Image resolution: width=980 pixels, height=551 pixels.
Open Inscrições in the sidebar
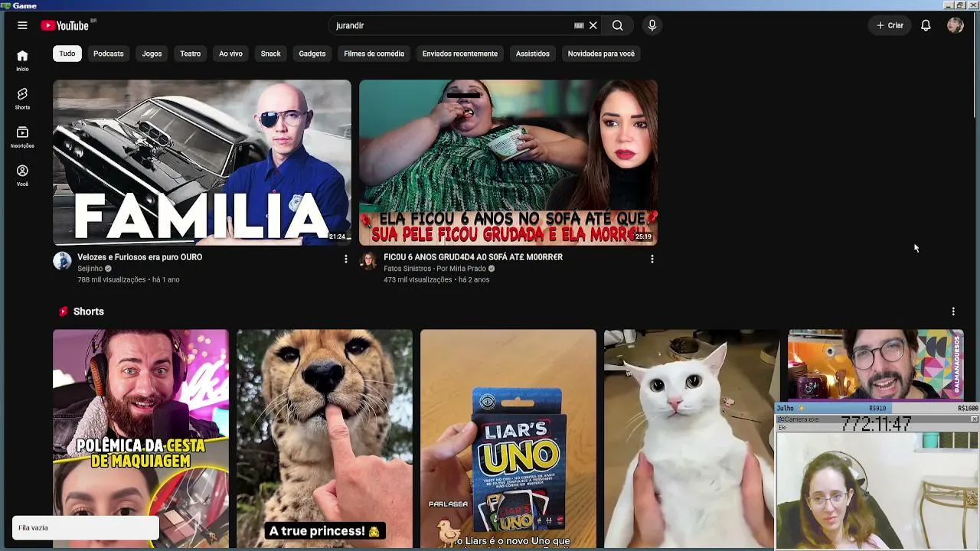pyautogui.click(x=22, y=137)
